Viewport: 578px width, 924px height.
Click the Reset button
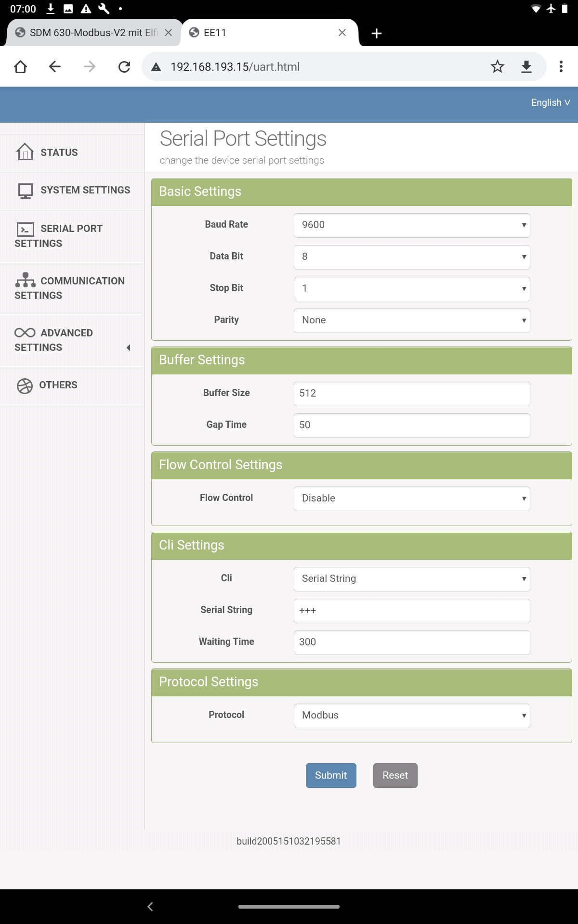point(395,775)
